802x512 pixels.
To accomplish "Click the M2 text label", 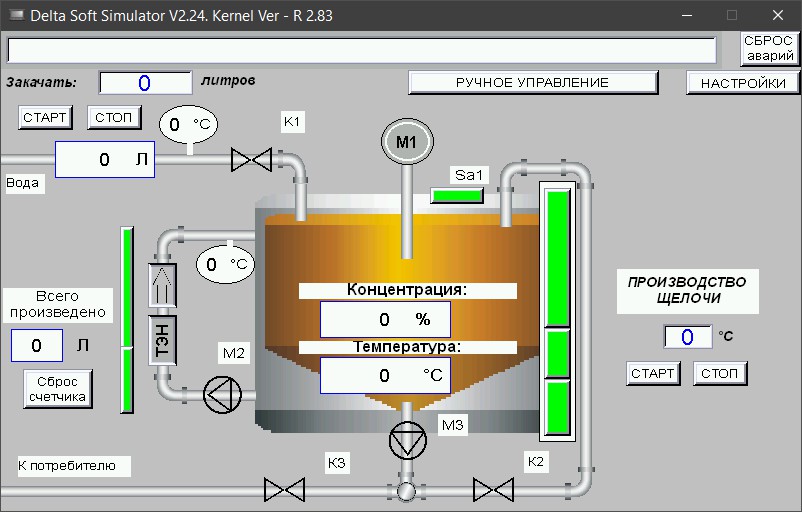I will click(x=234, y=353).
